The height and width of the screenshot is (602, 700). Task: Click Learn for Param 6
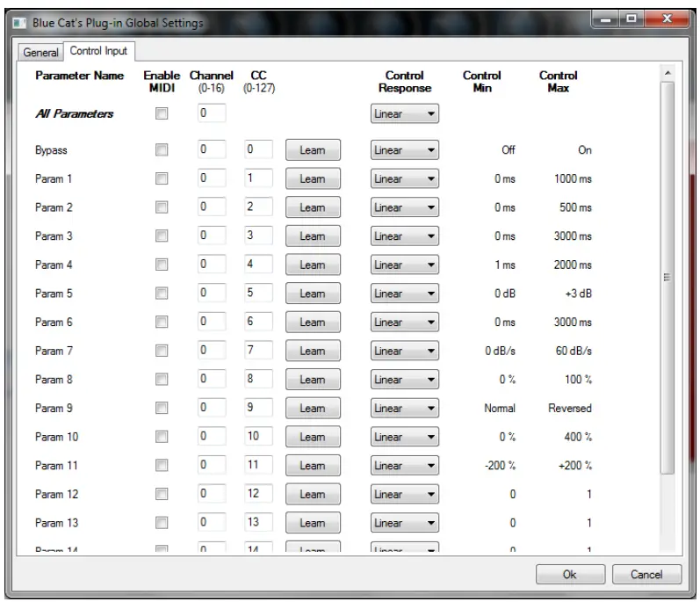pos(313,322)
